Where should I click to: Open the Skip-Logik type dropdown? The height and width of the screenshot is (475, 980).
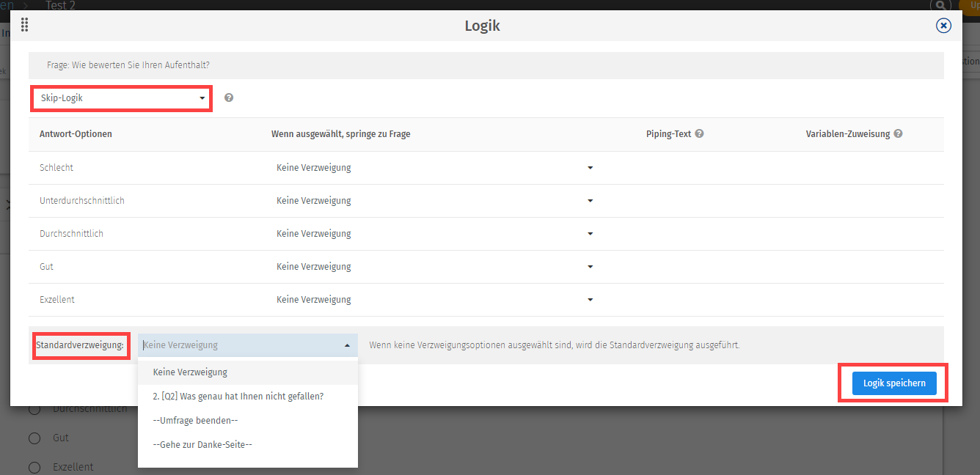coord(122,98)
